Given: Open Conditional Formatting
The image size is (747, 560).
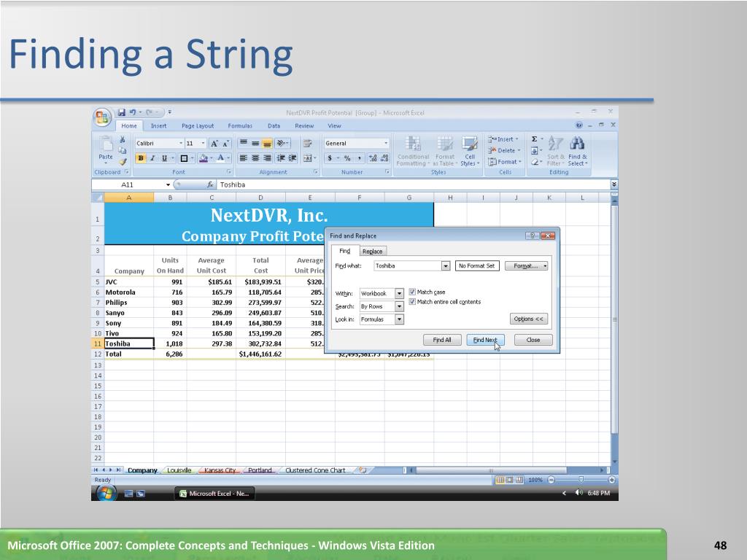Looking at the screenshot, I should coord(413,151).
